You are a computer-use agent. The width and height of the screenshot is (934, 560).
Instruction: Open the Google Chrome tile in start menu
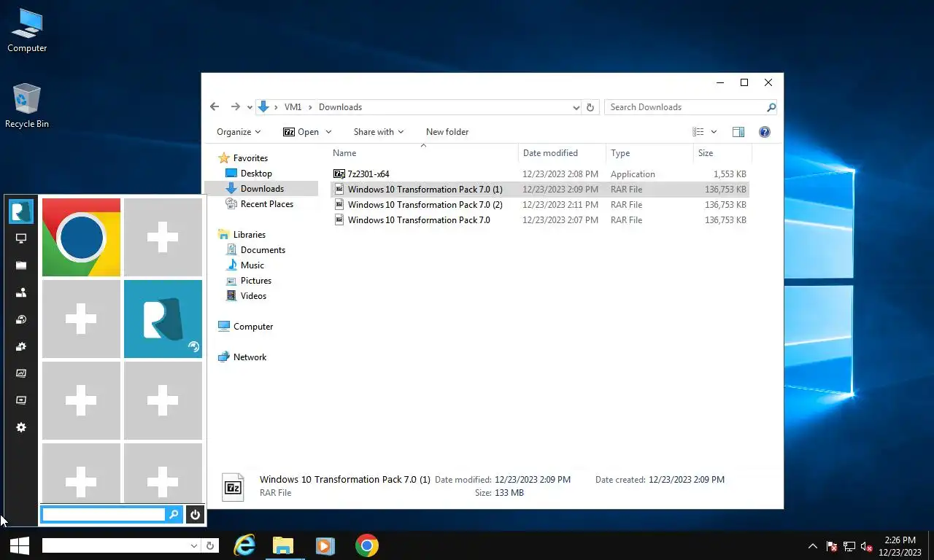(81, 238)
